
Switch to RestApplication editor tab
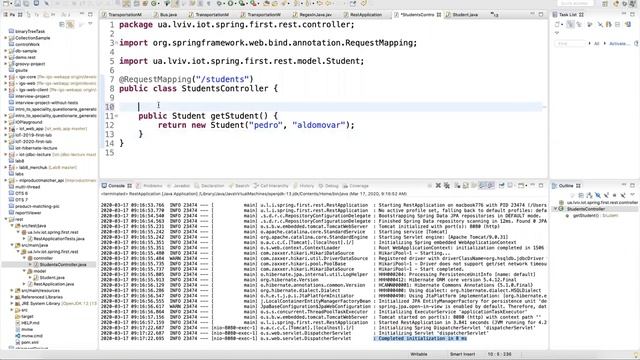tap(362, 15)
